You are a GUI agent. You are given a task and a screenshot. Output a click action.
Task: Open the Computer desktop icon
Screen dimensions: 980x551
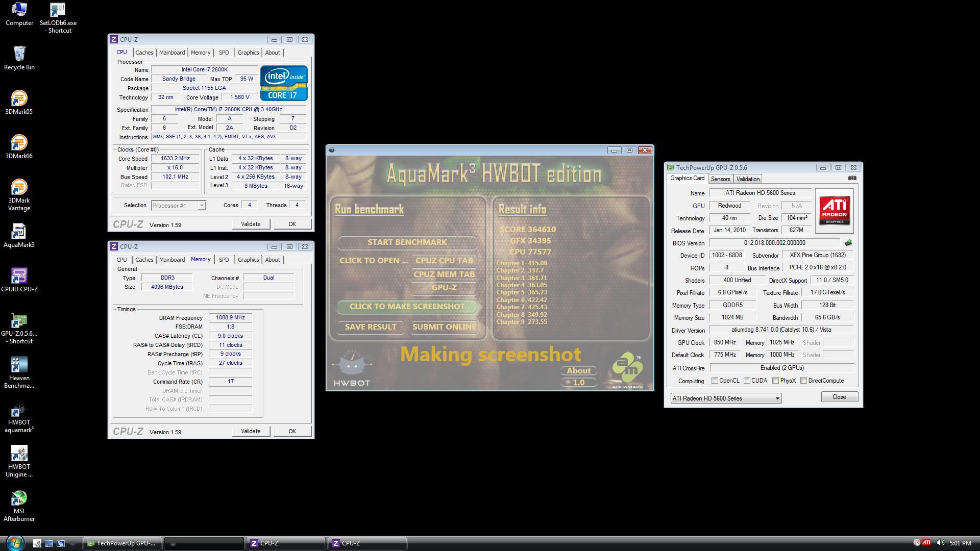(x=19, y=14)
